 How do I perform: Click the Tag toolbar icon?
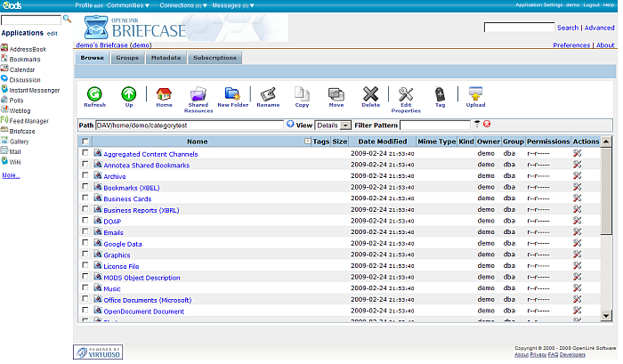pos(440,93)
